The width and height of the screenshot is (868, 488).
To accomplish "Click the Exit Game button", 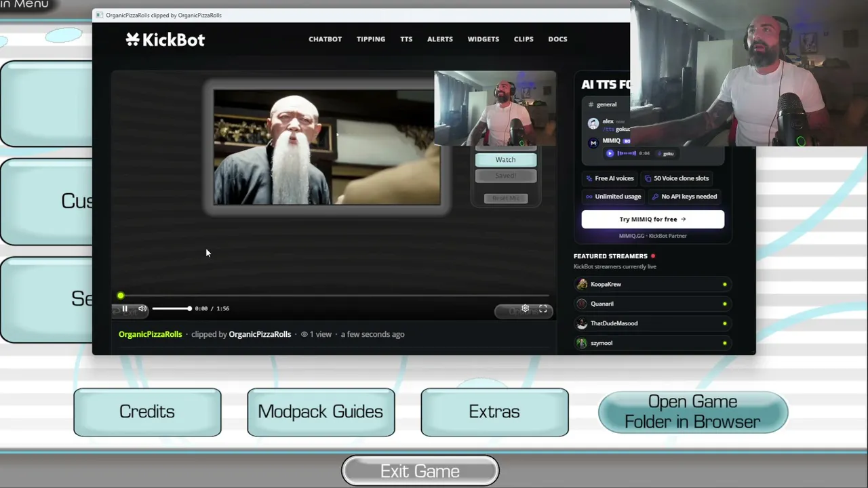I will click(420, 471).
